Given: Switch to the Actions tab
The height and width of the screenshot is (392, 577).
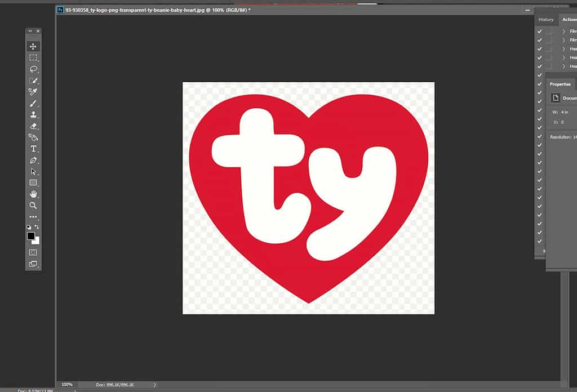Looking at the screenshot, I should click(569, 20).
